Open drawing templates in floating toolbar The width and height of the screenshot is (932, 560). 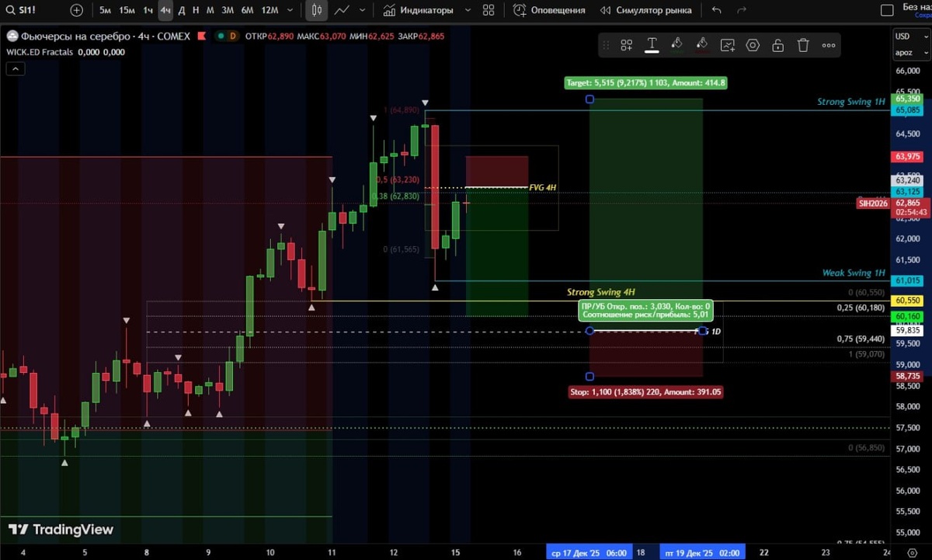627,45
